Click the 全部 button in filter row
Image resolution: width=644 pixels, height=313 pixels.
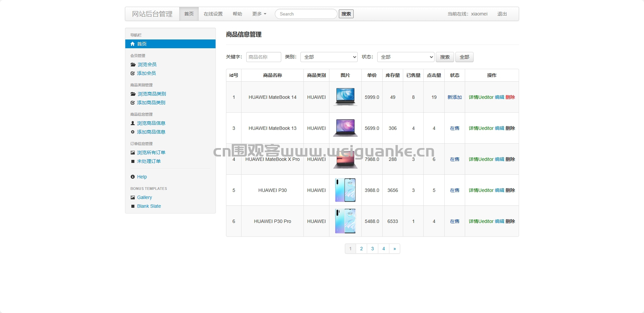(464, 57)
